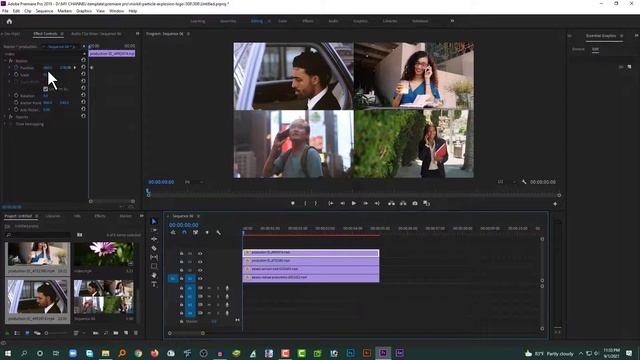Open the Browse tab in Essential Graphics

578,49
